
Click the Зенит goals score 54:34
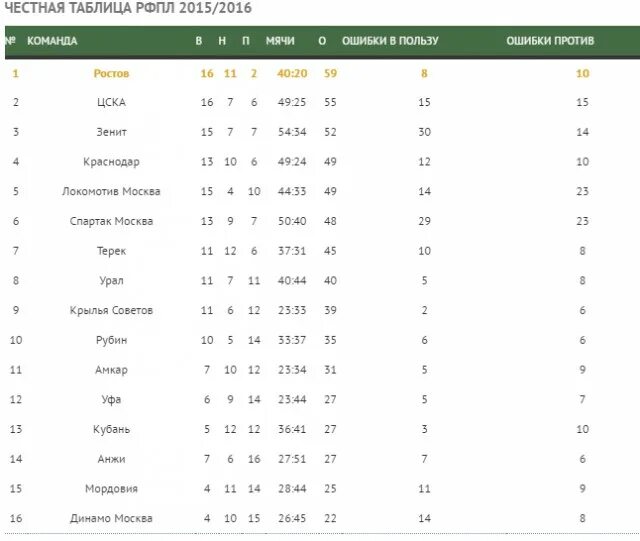(x=292, y=132)
